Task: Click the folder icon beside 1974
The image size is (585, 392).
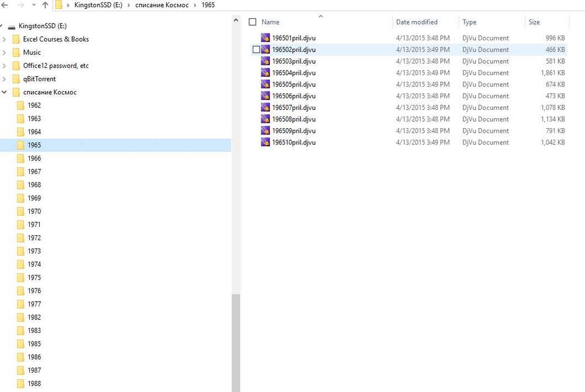Action: coord(20,264)
